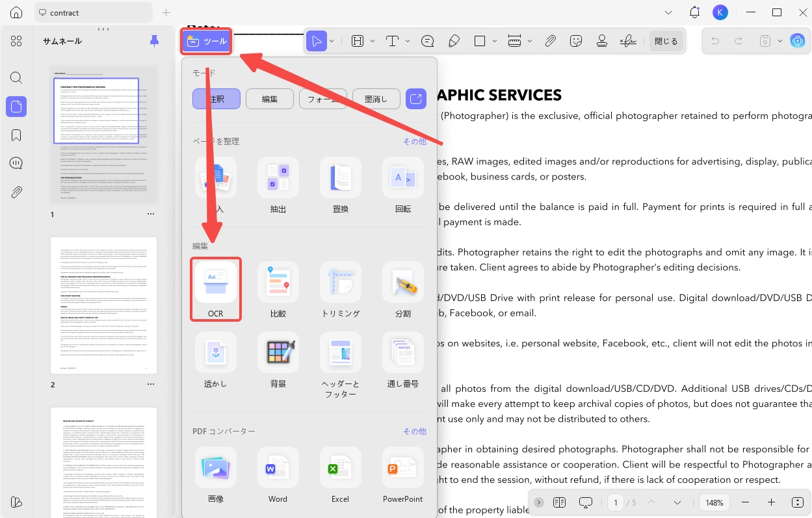Screen dimensions: 812x518
Task: Expand the pointer tool dropdown arrow
Action: [x=332, y=41]
